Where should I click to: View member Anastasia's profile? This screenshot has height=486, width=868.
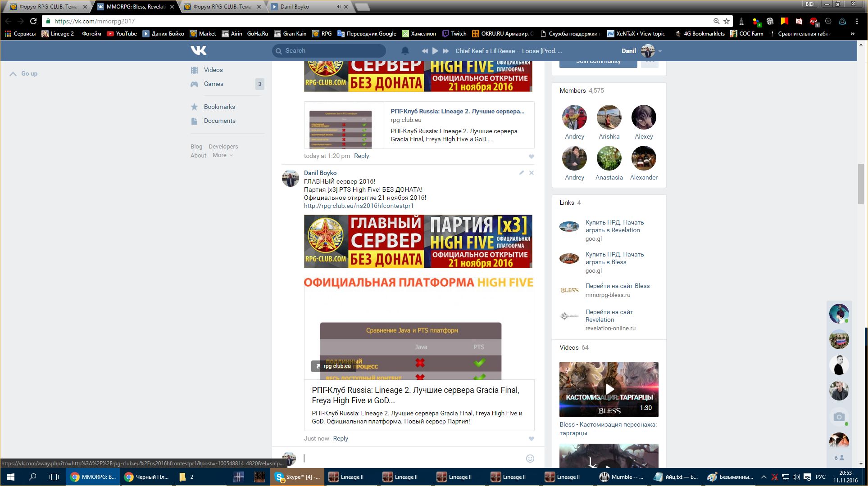[x=609, y=158]
